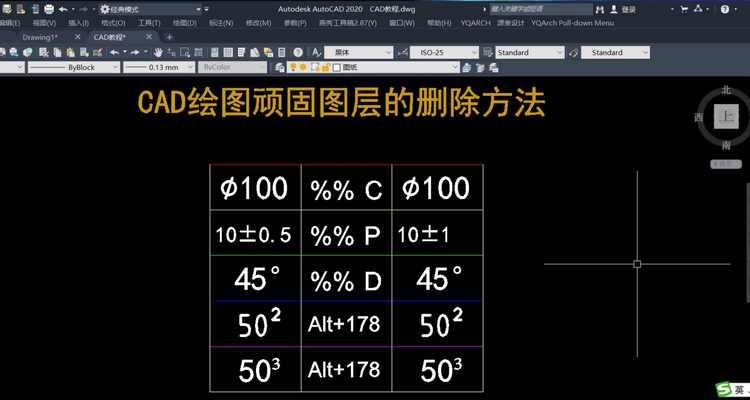Click the current layer color swatch
750x400 pixels.
pos(336,68)
